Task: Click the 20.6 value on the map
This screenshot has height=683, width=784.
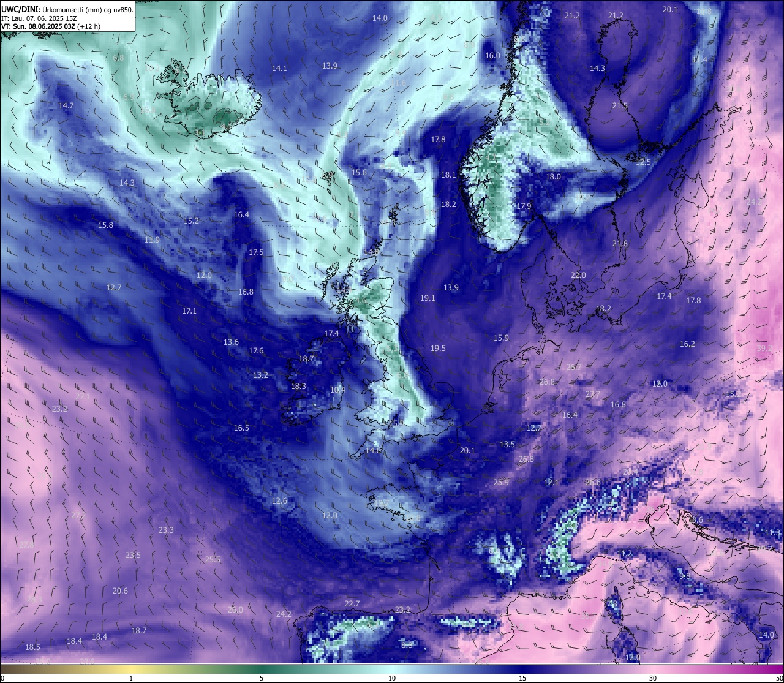Action: (120, 591)
